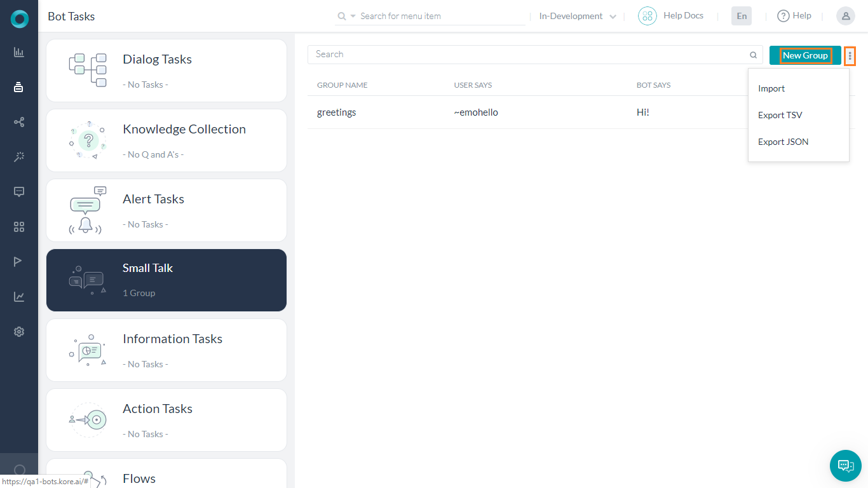Click the Kore.ai logo icon

19,19
